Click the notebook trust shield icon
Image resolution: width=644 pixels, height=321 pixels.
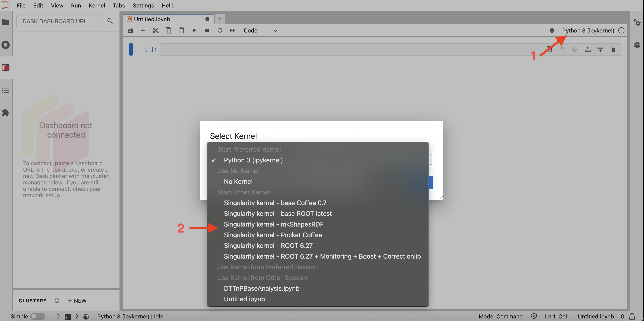(x=534, y=316)
